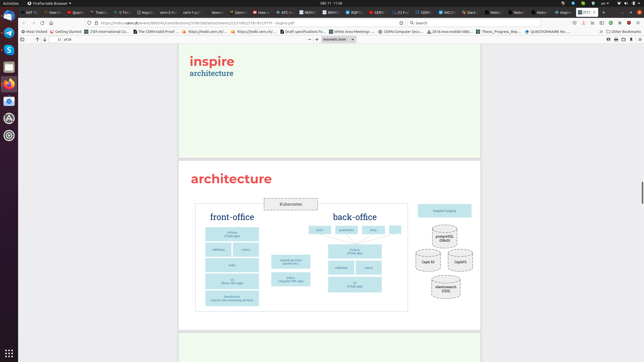The width and height of the screenshot is (644, 362).
Task: Bookmark this page with star icon
Action: tap(401, 23)
